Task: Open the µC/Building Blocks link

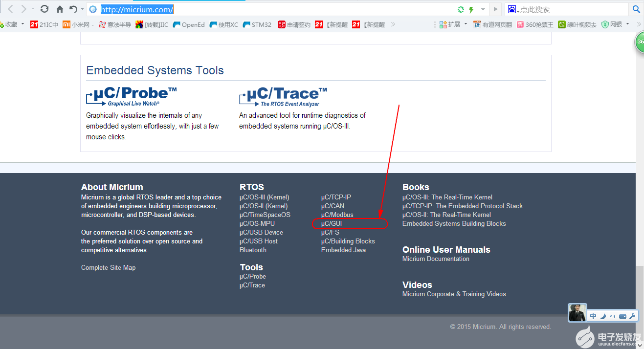Action: (348, 241)
